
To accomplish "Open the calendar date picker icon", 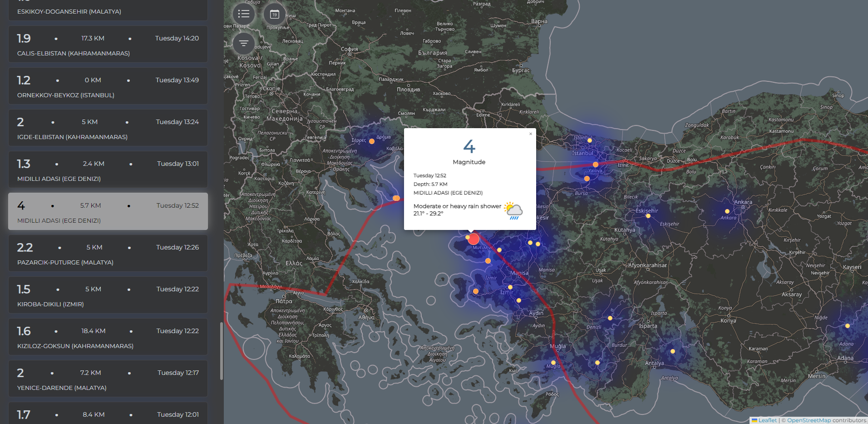I will pos(274,14).
